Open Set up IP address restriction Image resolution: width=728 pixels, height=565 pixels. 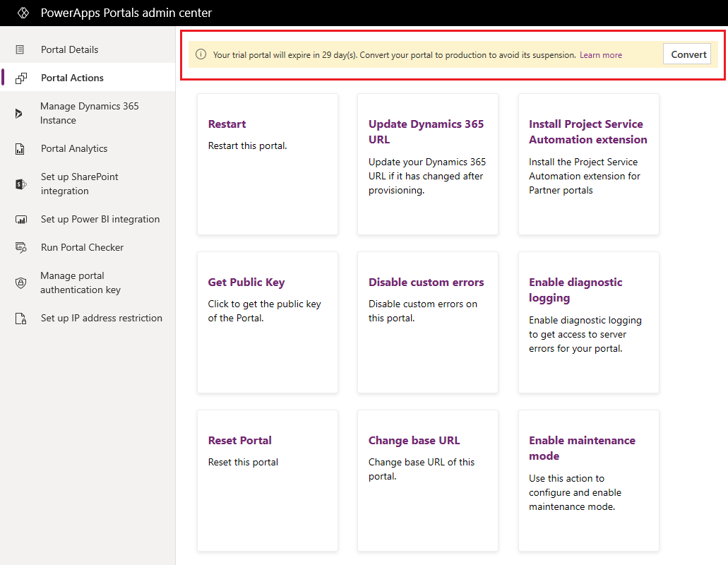coord(88,318)
